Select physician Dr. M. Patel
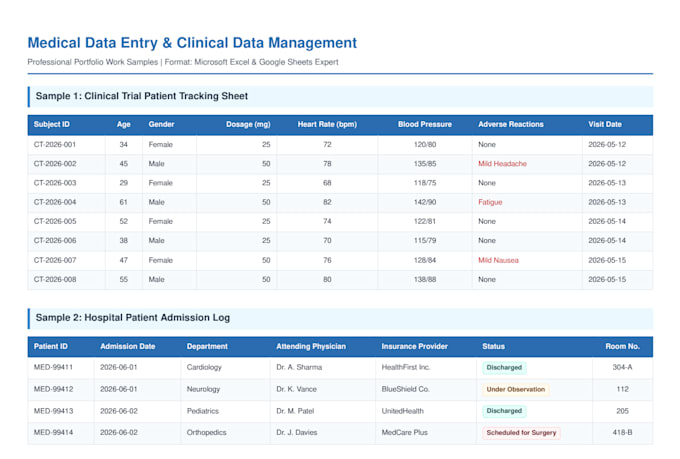Screen dimensions: 680x459 coord(295,411)
